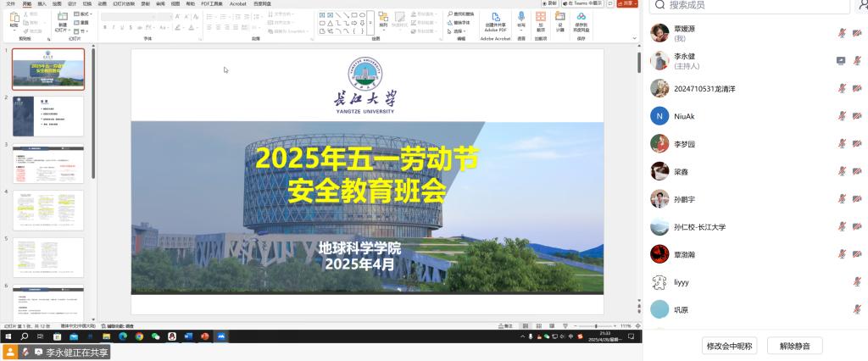Open WeChat from the Windows taskbar
The height and width of the screenshot is (361, 868).
tap(155, 336)
